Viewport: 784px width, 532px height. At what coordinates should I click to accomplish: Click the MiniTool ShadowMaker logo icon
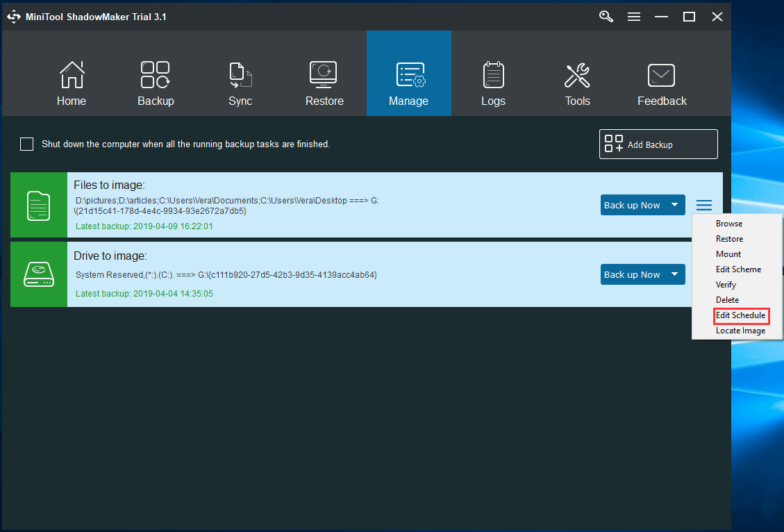[x=13, y=17]
